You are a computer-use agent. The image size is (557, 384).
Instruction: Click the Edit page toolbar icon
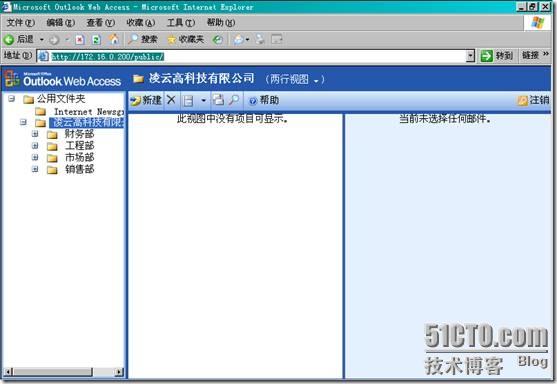coord(276,39)
